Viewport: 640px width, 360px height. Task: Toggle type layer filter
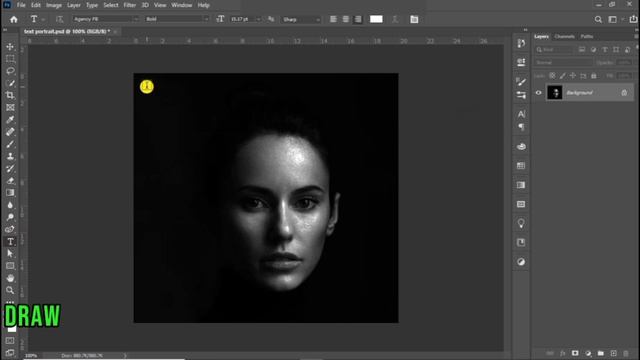[x=605, y=49]
